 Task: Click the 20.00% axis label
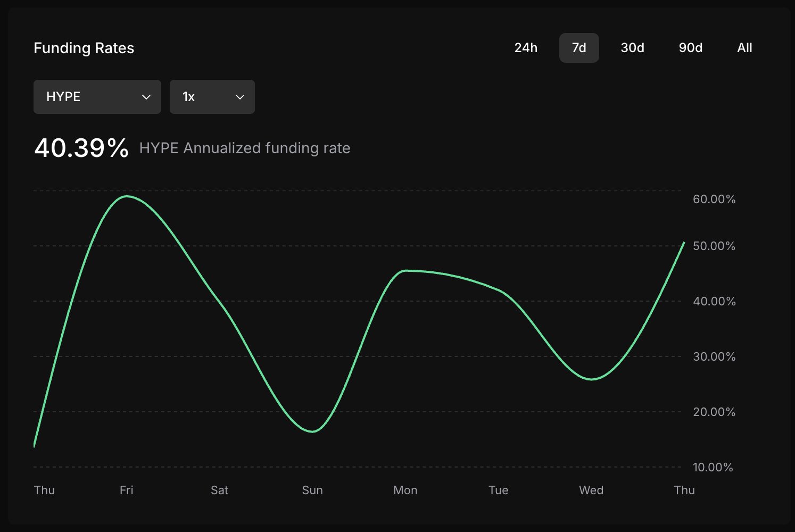coord(714,412)
